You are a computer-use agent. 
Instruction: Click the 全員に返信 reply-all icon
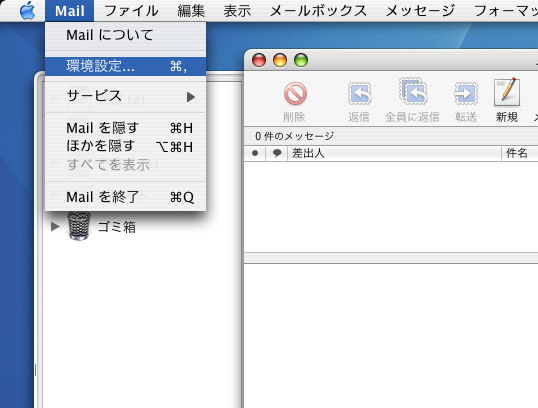[x=412, y=91]
